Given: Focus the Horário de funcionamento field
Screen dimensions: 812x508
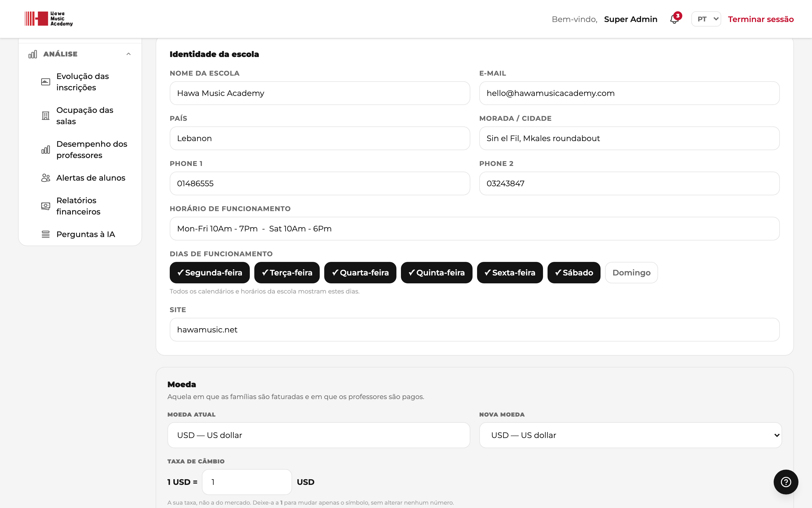Looking at the screenshot, I should [475, 229].
